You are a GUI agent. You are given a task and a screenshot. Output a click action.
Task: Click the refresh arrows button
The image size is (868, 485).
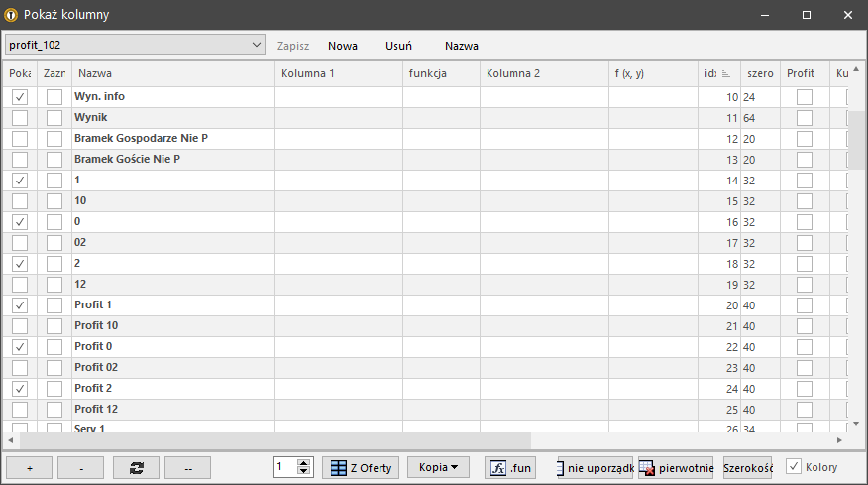point(136,468)
